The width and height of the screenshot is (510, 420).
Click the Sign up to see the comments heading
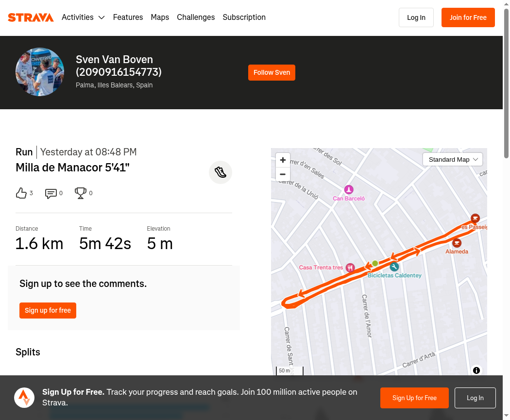pos(83,284)
